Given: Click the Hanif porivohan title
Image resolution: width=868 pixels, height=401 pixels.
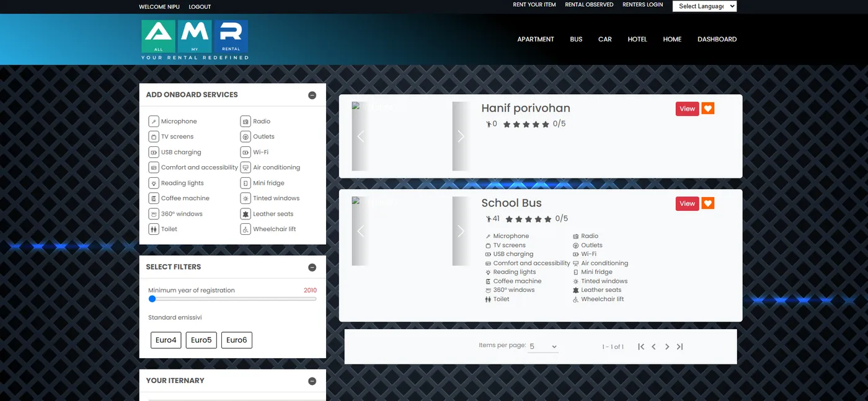Looking at the screenshot, I should (526, 108).
